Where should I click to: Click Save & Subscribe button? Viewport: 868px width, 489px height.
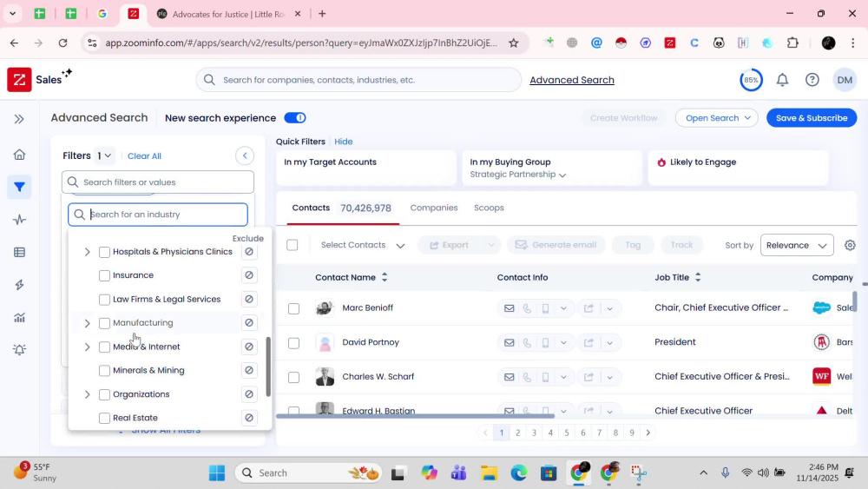(x=812, y=118)
